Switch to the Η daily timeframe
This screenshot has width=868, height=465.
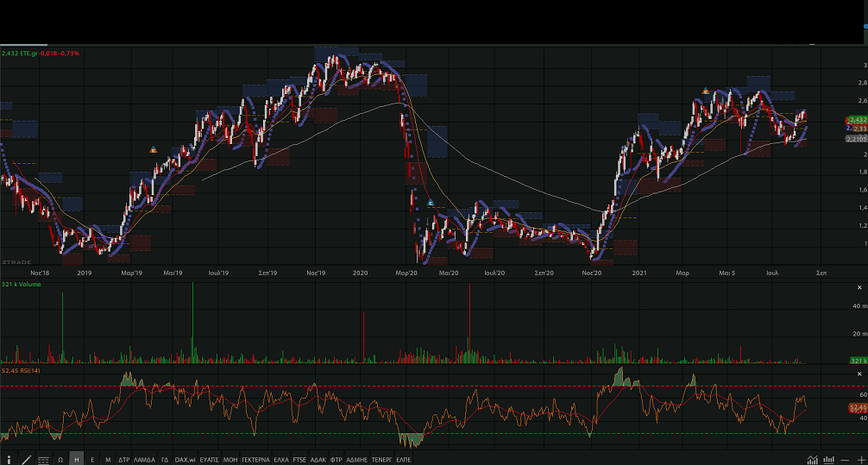tap(77, 460)
